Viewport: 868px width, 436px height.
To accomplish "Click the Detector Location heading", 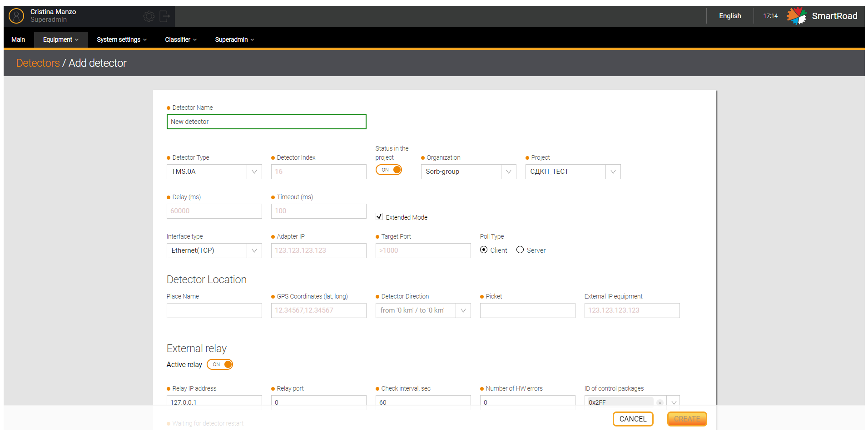I will click(207, 279).
